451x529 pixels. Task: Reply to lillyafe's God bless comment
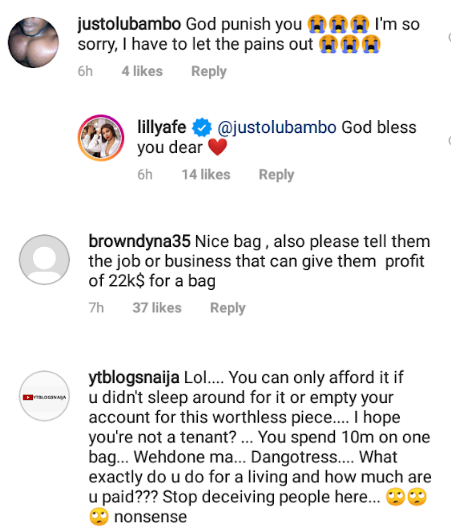(276, 175)
